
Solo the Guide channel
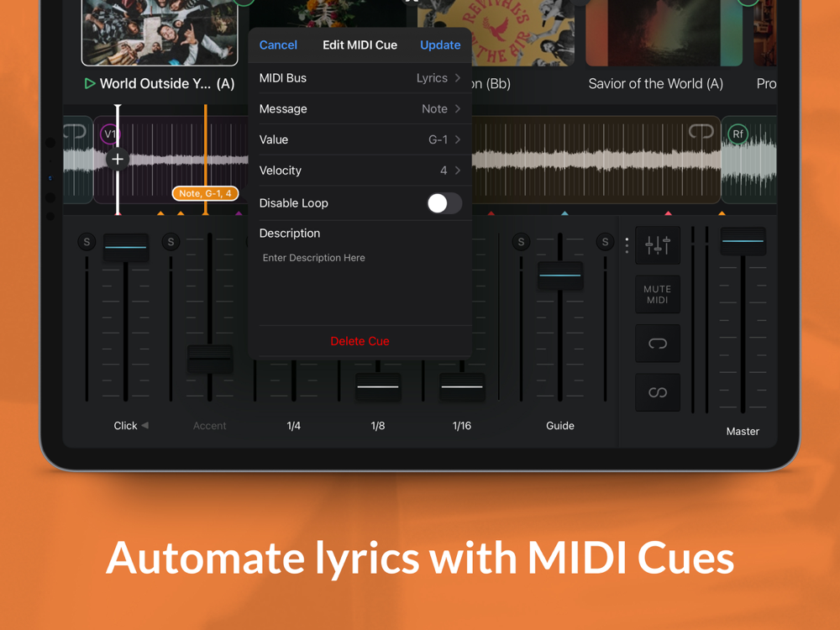pyautogui.click(x=522, y=242)
